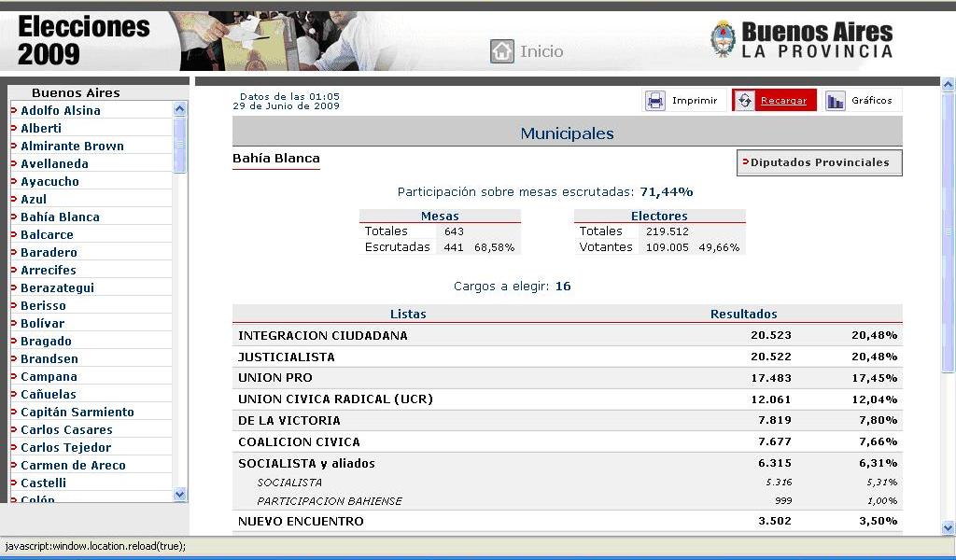Click the Gráficos charts label
Viewport: 956px width, 560px height.
click(871, 101)
